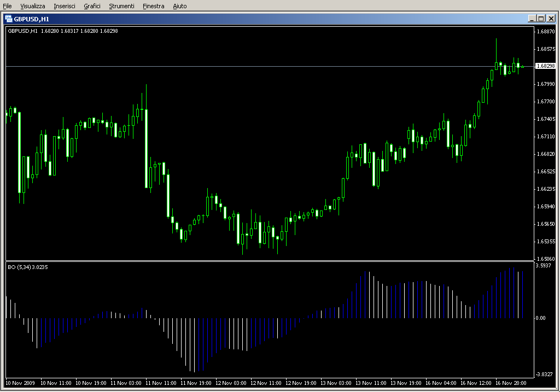The height and width of the screenshot is (392, 560).
Task: Open the Finestra menu
Action: pos(153,6)
